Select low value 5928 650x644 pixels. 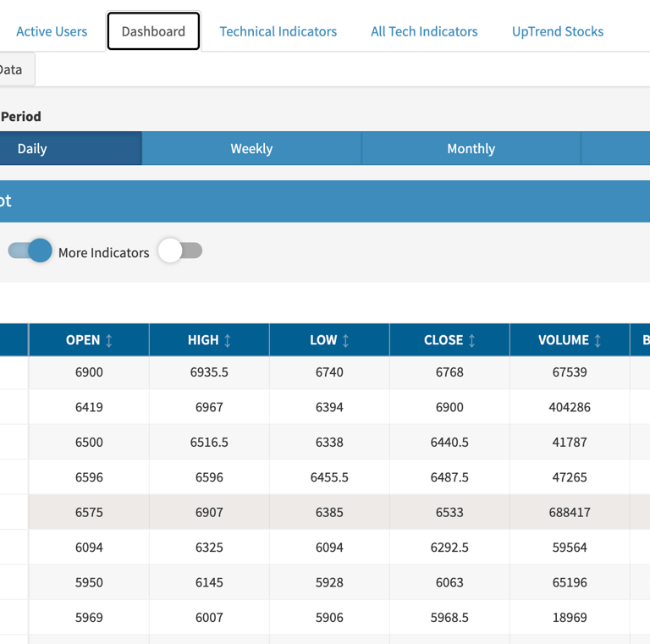[x=329, y=583]
